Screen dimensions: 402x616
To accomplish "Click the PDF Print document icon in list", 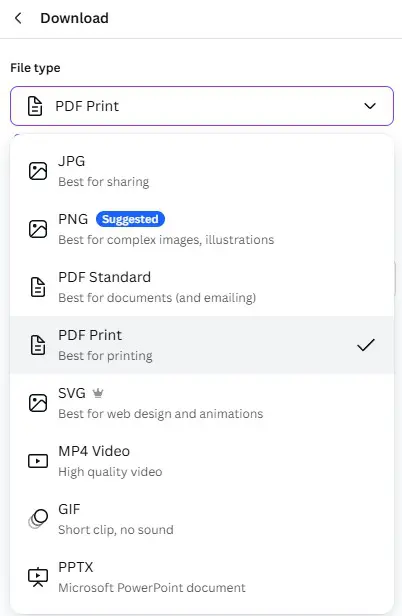I will pyautogui.click(x=38, y=345).
